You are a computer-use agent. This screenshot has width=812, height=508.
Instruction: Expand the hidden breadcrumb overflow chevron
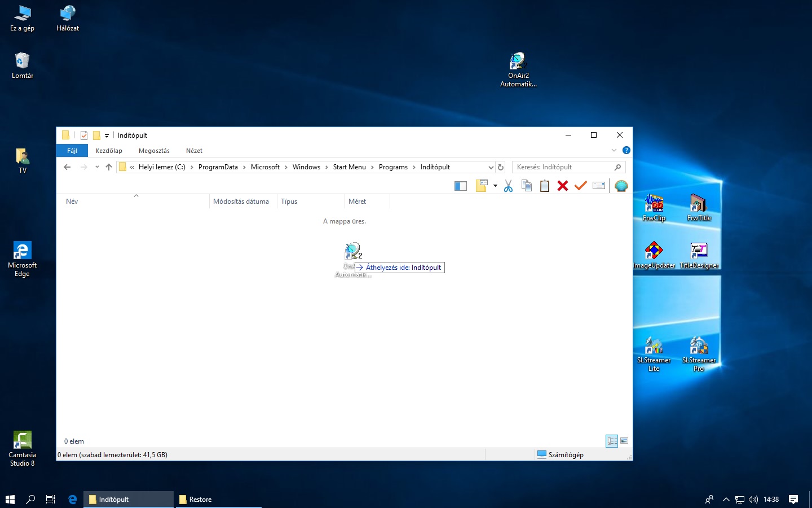[x=132, y=167]
